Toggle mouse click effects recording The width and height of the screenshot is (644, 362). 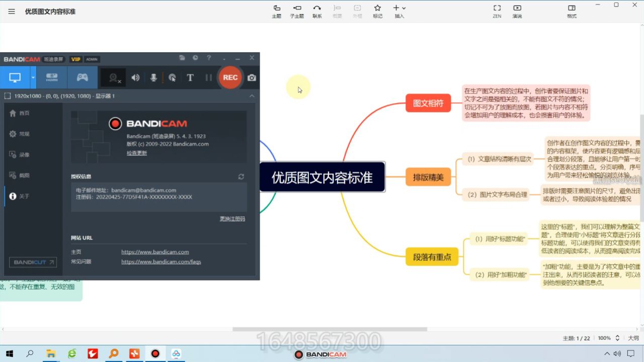point(171,77)
